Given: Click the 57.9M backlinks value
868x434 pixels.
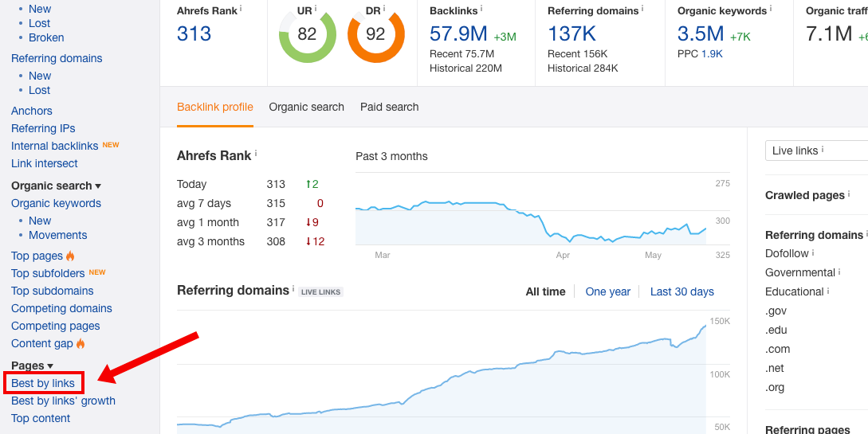Looking at the screenshot, I should click(458, 34).
